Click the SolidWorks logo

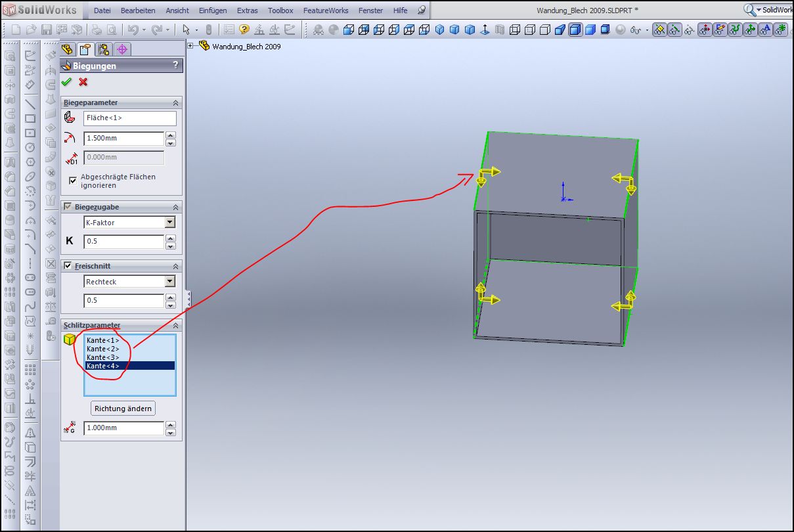click(x=41, y=10)
